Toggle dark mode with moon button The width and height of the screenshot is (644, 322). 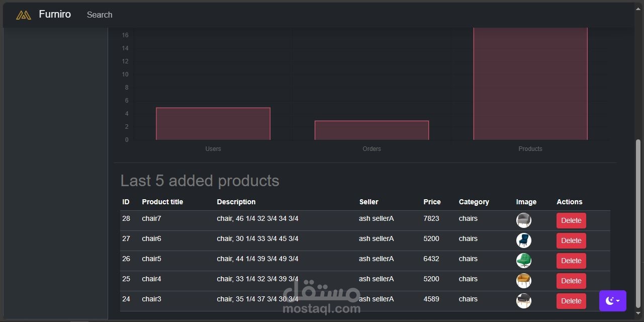click(612, 301)
